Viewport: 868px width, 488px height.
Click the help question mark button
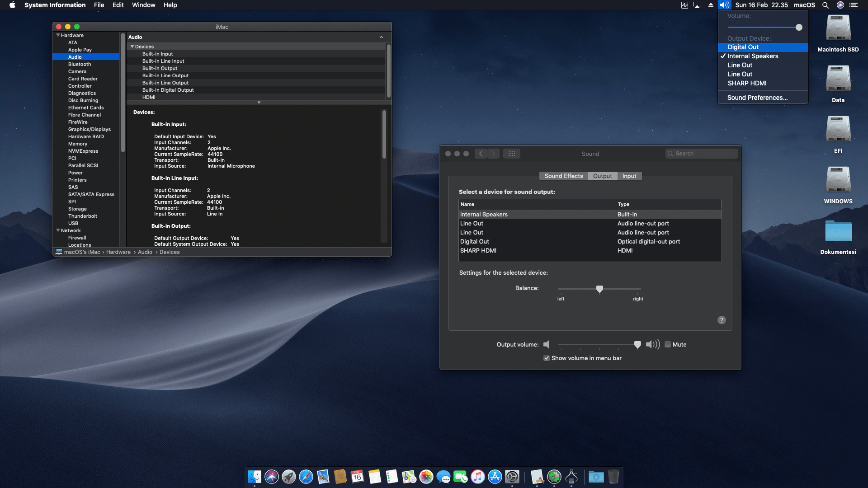click(722, 320)
